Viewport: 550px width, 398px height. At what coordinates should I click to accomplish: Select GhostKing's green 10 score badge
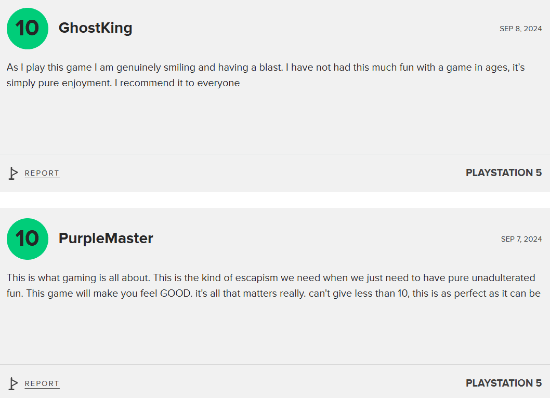point(27,28)
